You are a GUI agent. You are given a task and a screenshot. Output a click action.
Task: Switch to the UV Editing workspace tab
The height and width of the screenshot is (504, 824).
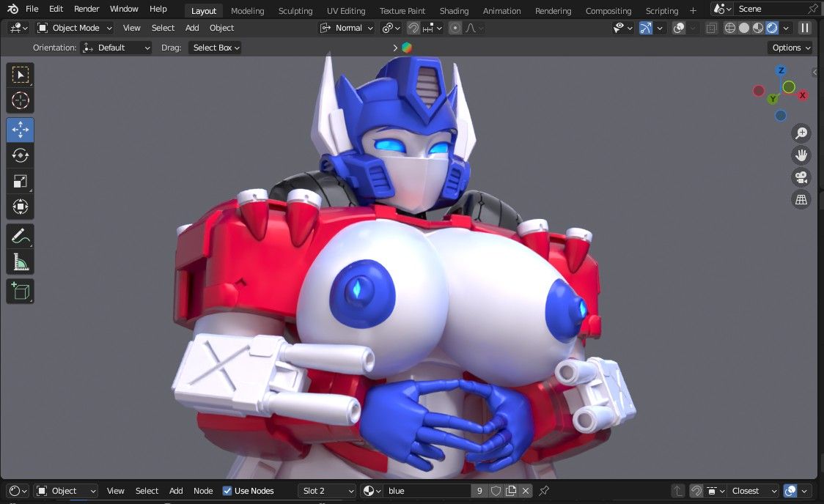(346, 10)
